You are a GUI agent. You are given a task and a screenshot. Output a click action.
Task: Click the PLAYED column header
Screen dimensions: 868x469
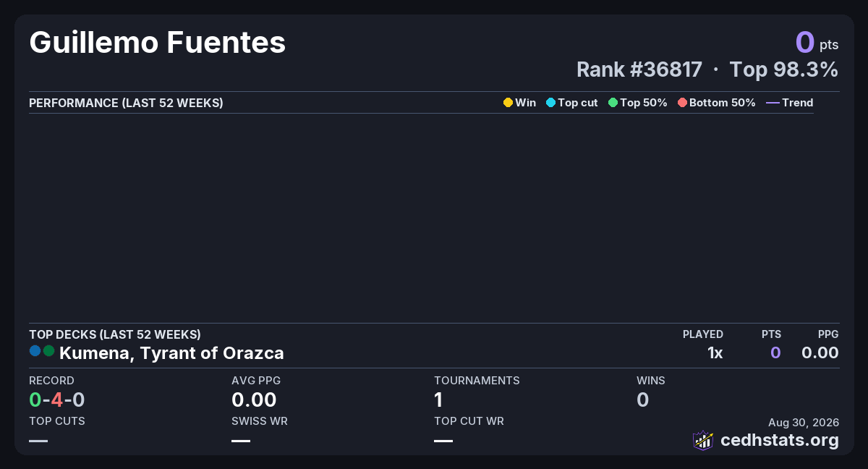[x=703, y=334]
